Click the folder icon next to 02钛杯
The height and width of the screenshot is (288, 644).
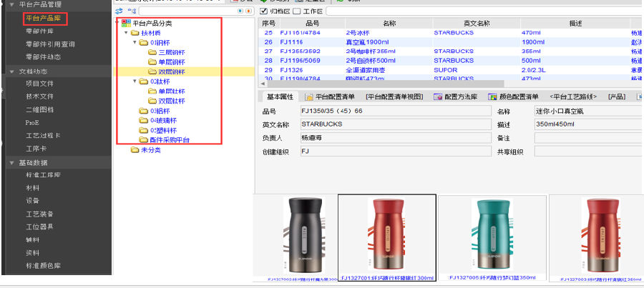[x=143, y=81]
